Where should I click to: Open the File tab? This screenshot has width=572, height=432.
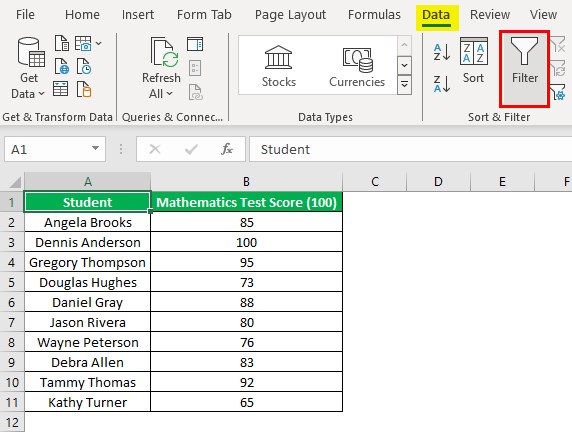(x=25, y=15)
